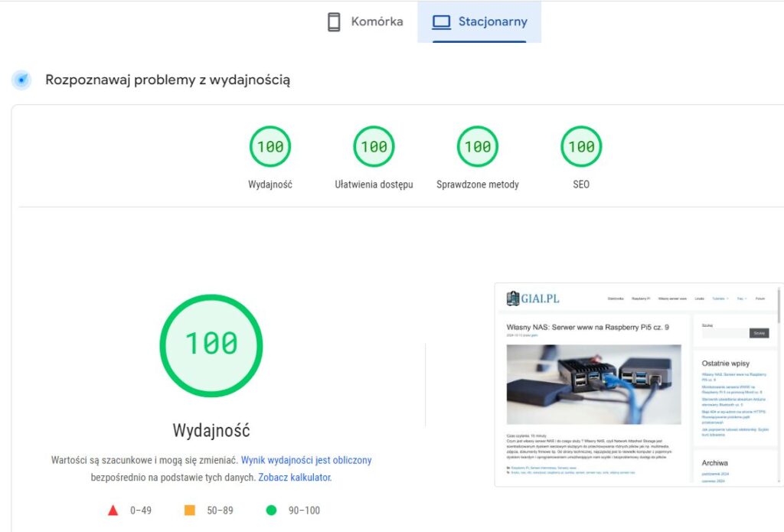This screenshot has height=532, width=784.
Task: Click the red triangle 0–49 legend icon
Action: (x=113, y=510)
